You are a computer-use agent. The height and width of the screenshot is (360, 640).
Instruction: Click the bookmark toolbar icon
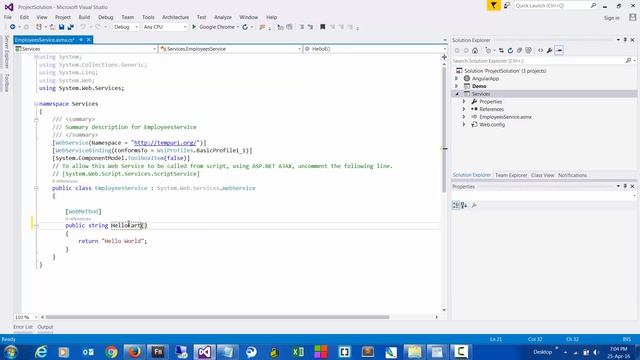tap(322, 27)
